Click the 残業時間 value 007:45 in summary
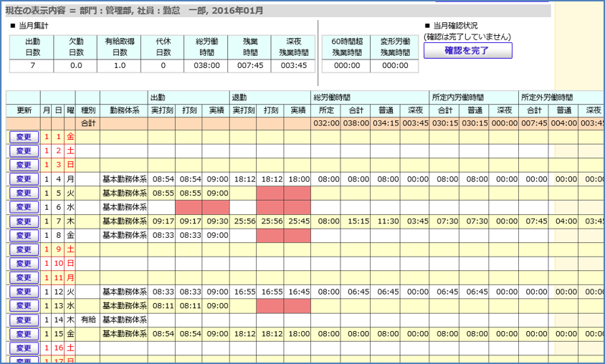The height and width of the screenshot is (364, 605). click(249, 65)
